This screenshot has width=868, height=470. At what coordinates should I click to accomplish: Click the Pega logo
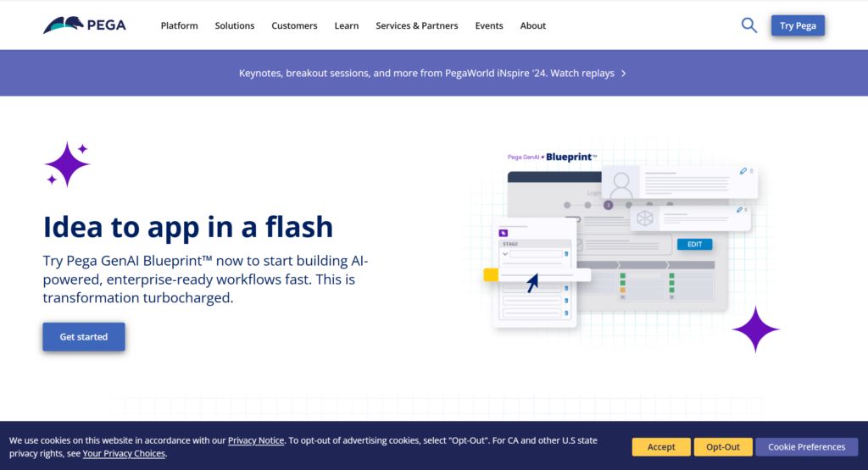click(85, 25)
